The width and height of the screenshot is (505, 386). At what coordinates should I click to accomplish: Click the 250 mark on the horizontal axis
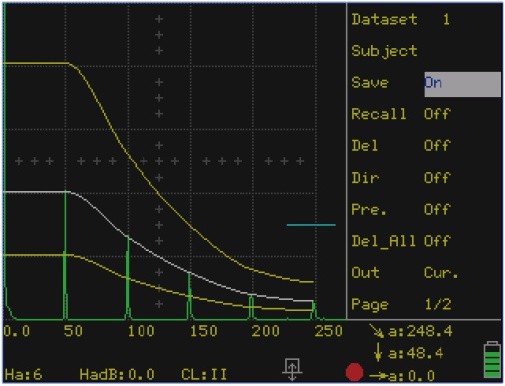pyautogui.click(x=328, y=331)
